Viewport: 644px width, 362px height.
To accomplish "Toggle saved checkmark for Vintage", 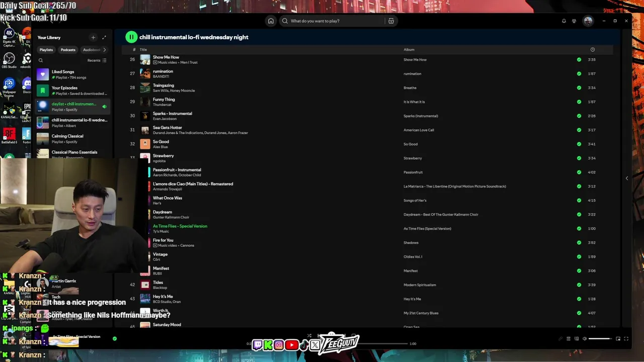I will point(579,256).
